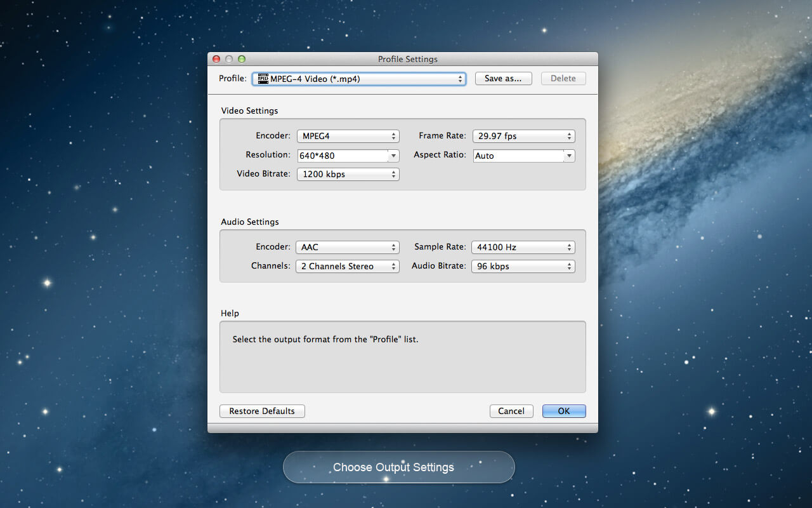Screen dimensions: 812x508
Task: Click the Delete profile button
Action: 563,79
